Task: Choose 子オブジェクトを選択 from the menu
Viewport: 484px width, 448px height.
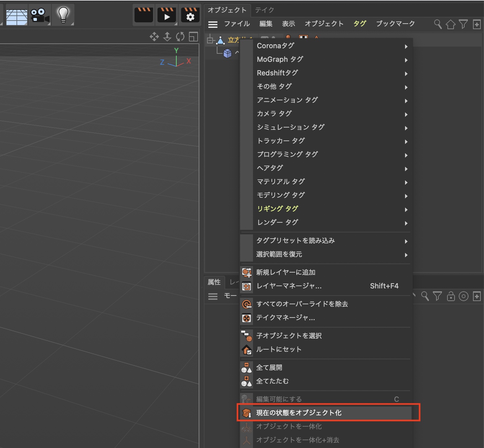Action: coord(289,336)
